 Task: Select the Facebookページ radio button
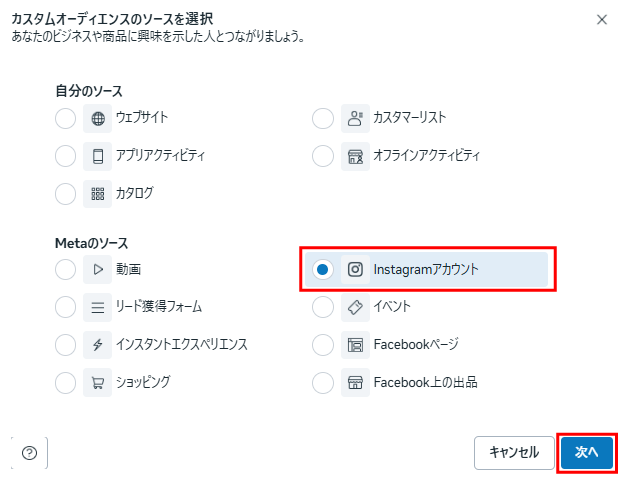(323, 345)
